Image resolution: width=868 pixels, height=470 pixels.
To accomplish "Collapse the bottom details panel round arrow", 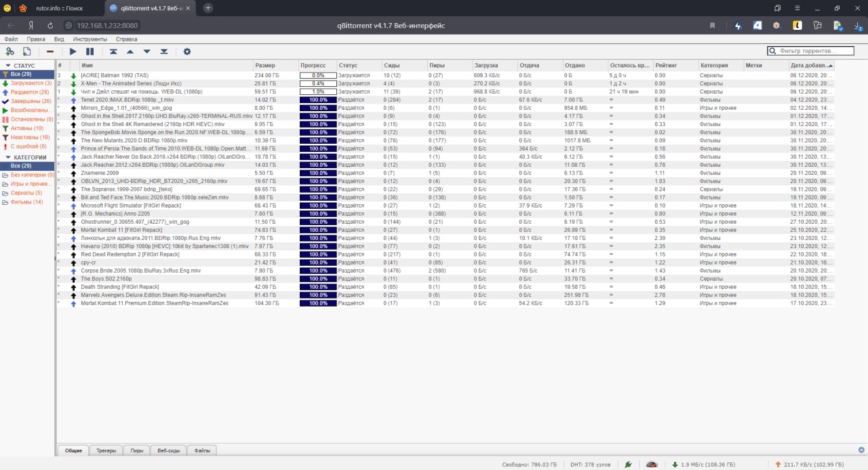I will [x=860, y=450].
